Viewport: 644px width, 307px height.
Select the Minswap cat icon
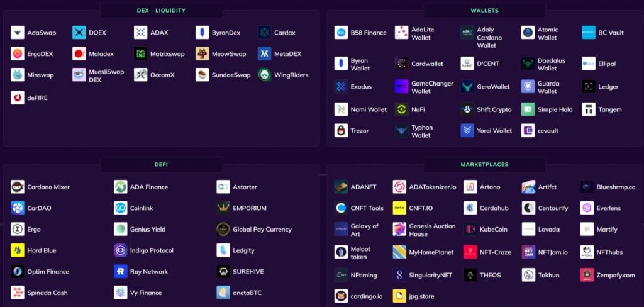[18, 75]
